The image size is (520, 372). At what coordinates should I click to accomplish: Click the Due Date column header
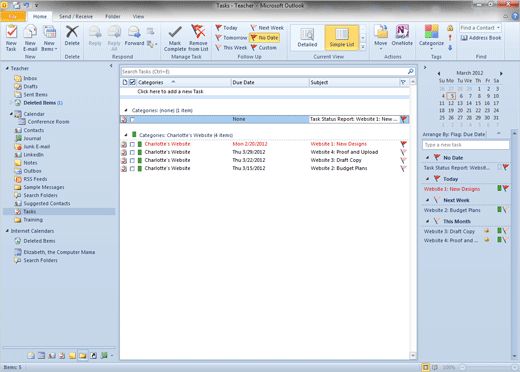[270, 82]
